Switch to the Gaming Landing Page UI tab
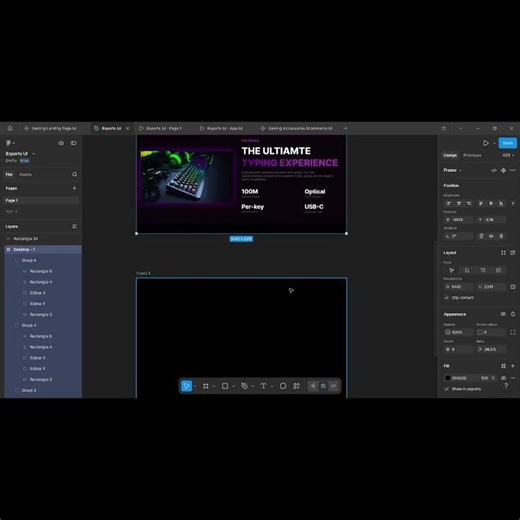Screen dimensions: 520x520 point(50,128)
